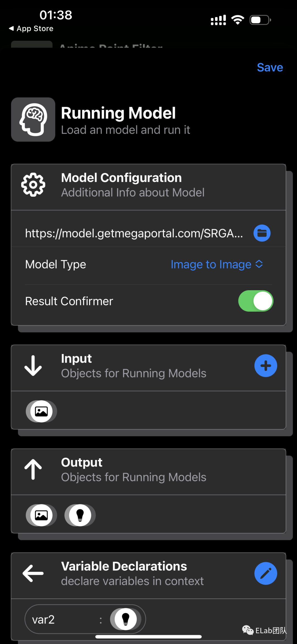
Task: Save the Running Model configuration
Action: click(270, 67)
